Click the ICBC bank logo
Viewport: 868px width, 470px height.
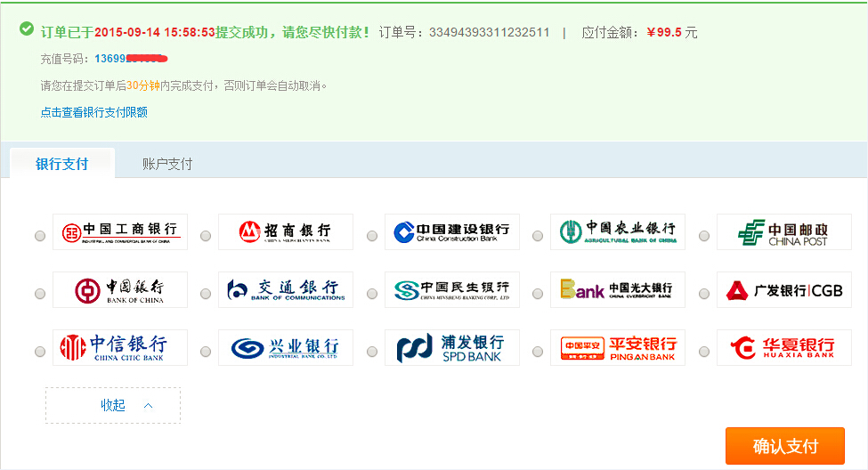coord(120,232)
